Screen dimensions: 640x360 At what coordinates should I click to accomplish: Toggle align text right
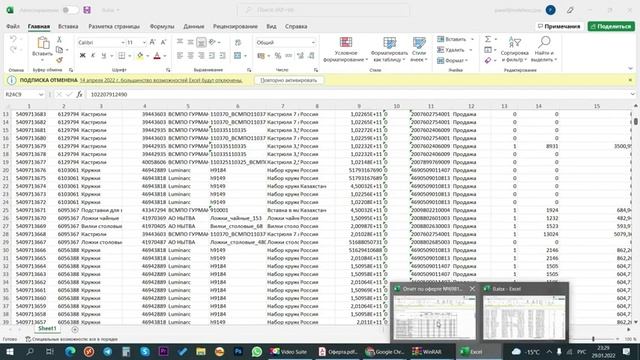click(x=201, y=56)
